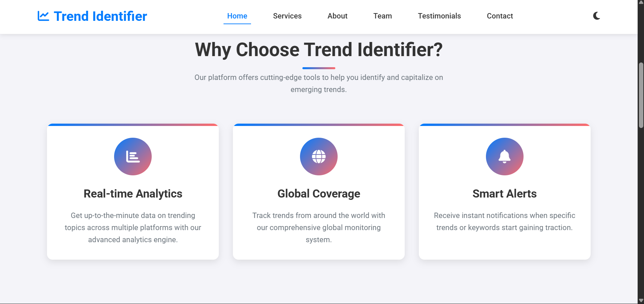Click the Trend Identifier chart logo icon
The image size is (644, 304).
43,16
